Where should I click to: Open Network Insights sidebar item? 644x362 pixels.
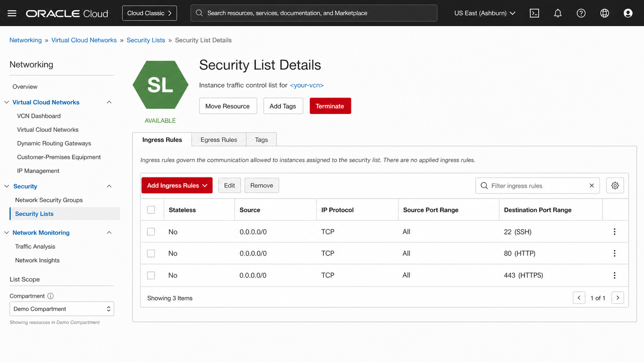coord(37,260)
